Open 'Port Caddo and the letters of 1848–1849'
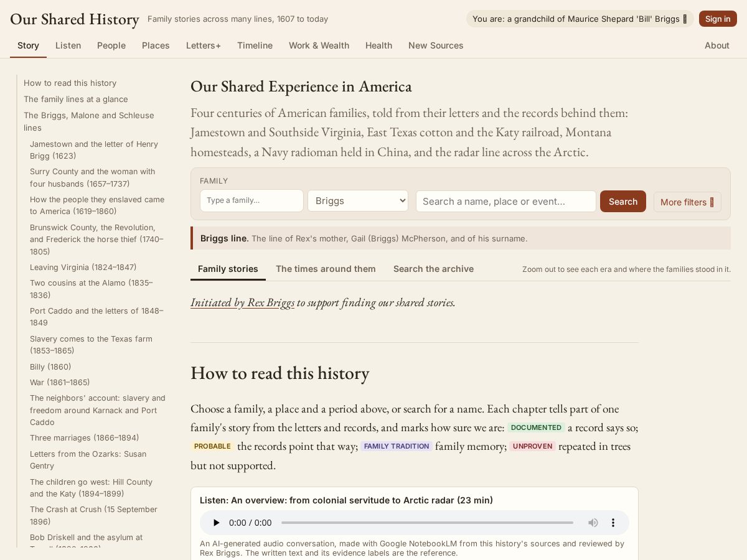The image size is (747, 560). (97, 317)
